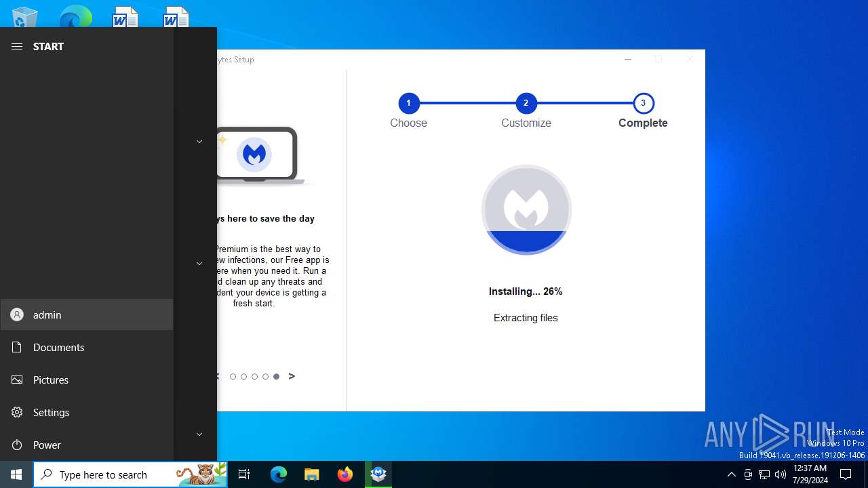Viewport: 868px width, 488px height.
Task: Click the Malwarebytes setup taskbar icon
Action: 378,474
